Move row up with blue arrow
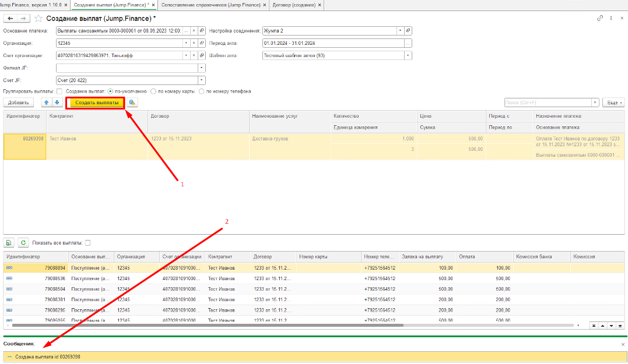This screenshot has height=364, width=628. pos(47,103)
